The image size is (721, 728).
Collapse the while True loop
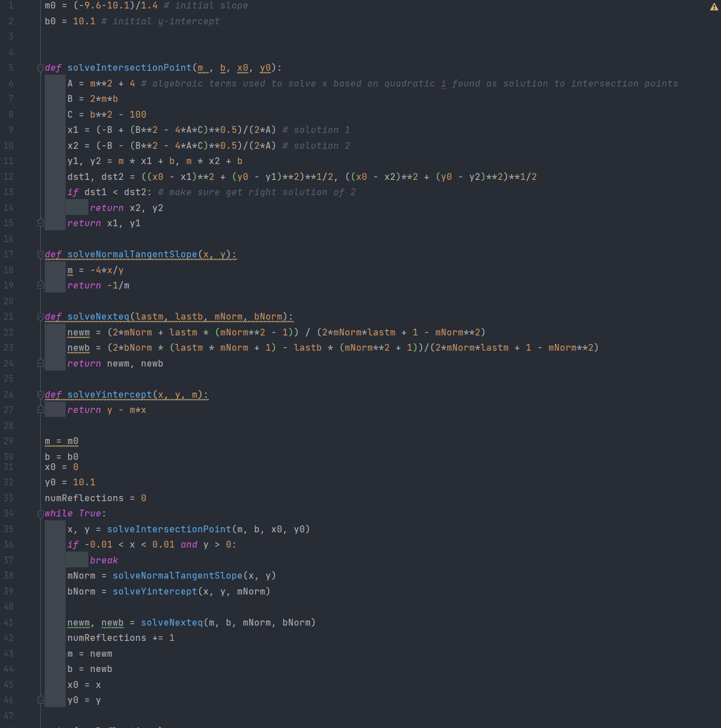click(40, 514)
